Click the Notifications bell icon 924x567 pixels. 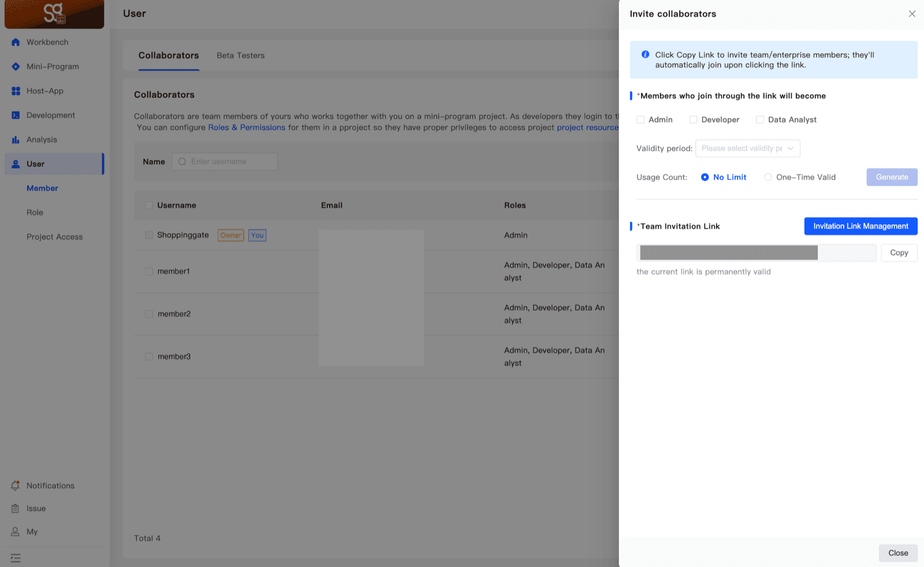16,486
